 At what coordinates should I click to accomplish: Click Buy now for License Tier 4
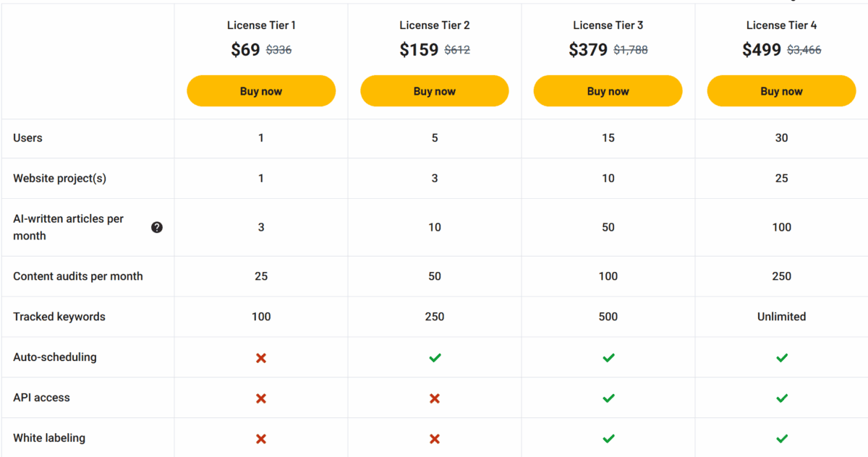(782, 90)
